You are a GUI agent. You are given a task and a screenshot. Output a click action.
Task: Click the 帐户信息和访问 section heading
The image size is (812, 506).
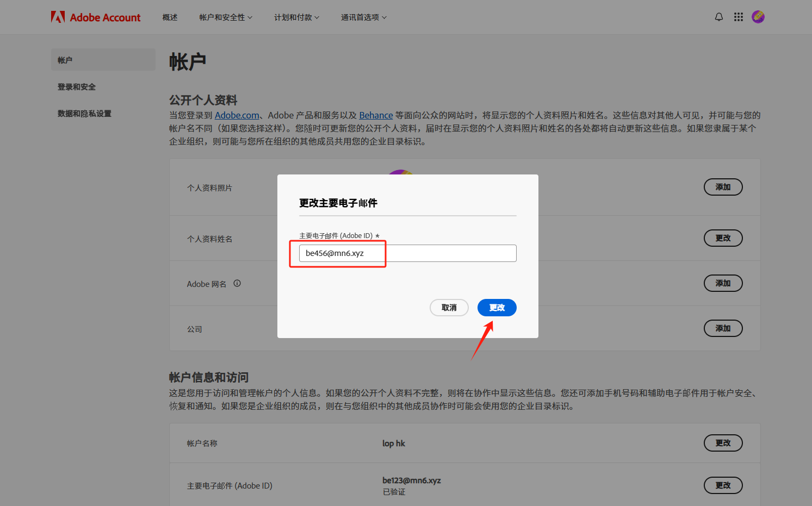[209, 377]
